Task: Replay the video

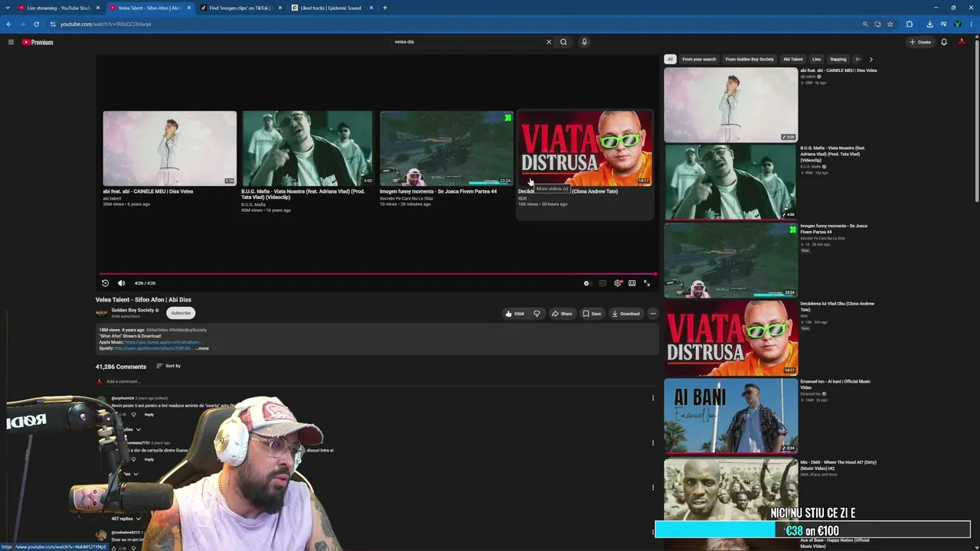Action: click(106, 283)
